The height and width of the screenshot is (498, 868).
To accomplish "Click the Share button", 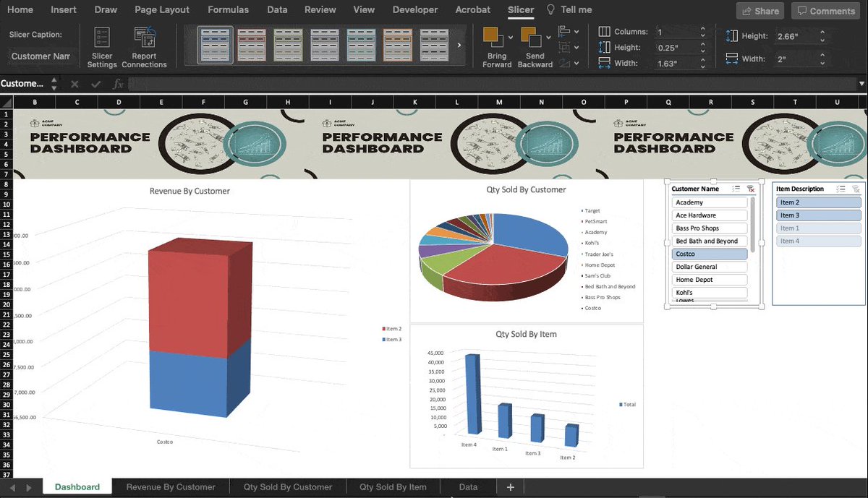I will pos(760,11).
